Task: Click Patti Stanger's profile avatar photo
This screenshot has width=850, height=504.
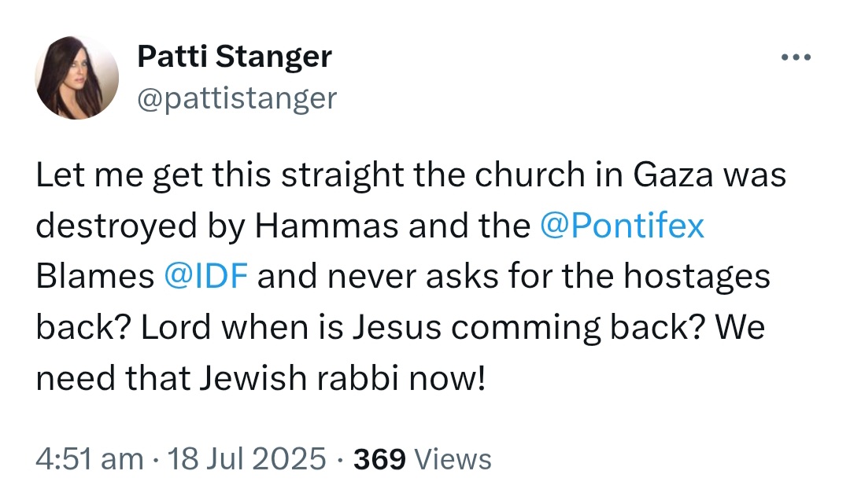Action: click(77, 77)
